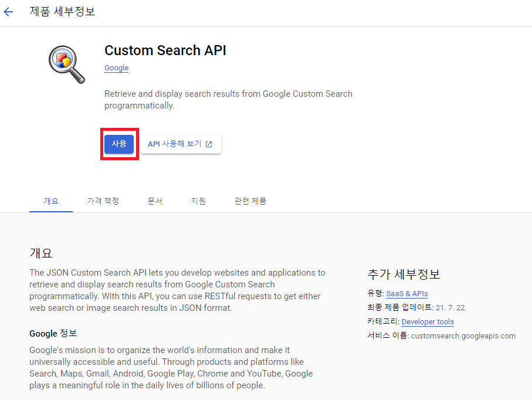Open the Google publisher link
532x400 pixels.
tap(116, 68)
